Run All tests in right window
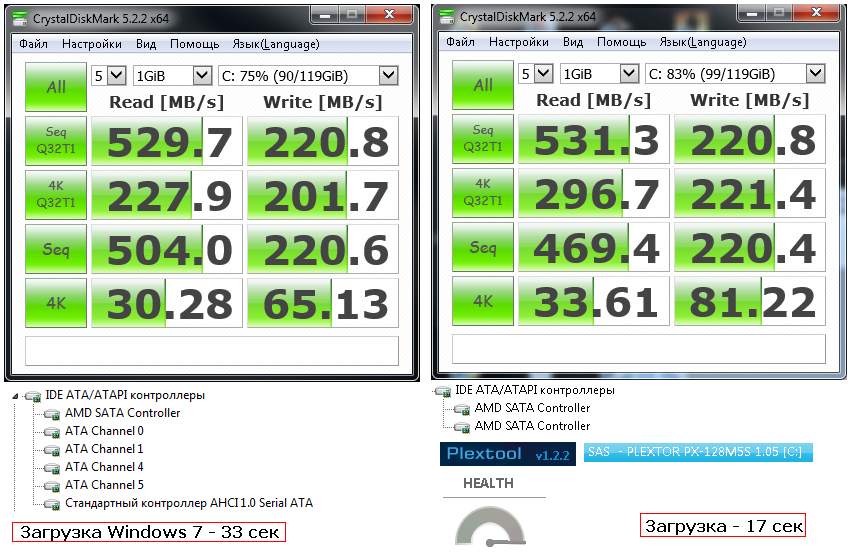853x558 pixels. coord(483,85)
